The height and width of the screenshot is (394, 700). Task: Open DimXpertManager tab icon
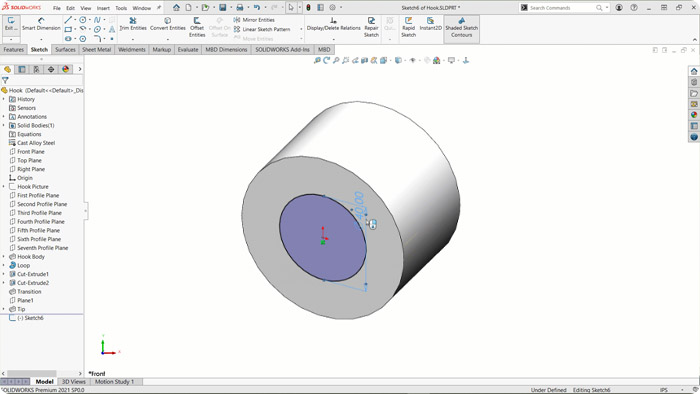coord(51,69)
